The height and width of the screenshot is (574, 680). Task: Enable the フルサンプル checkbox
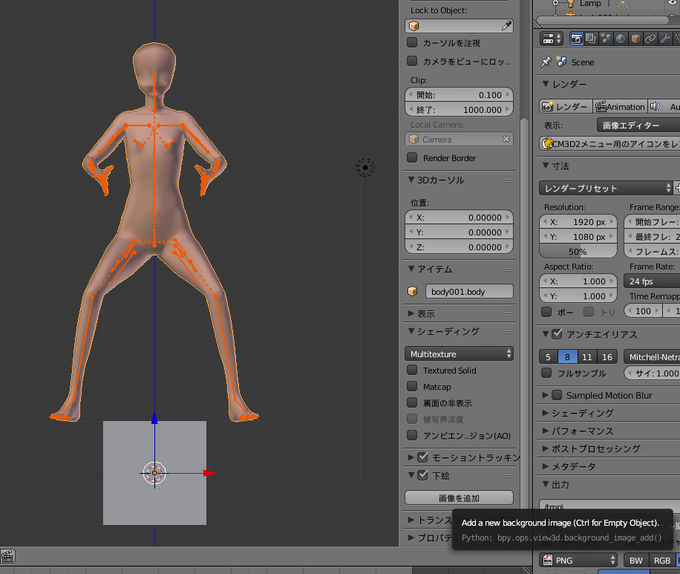[547, 373]
